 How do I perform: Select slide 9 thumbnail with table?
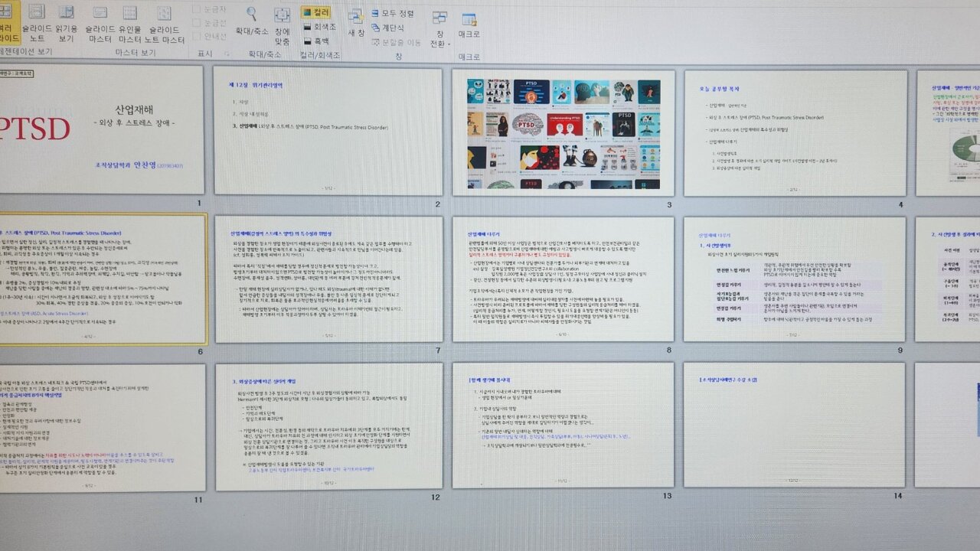(x=795, y=279)
